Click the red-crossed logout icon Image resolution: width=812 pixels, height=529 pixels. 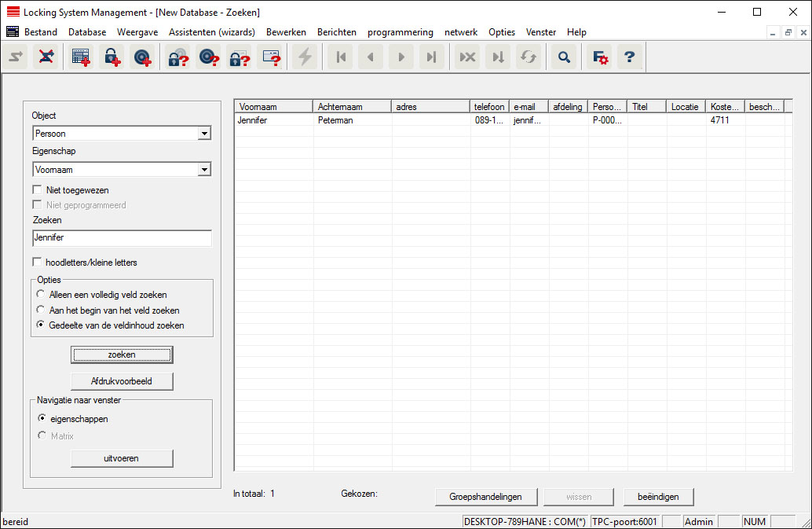(46, 57)
